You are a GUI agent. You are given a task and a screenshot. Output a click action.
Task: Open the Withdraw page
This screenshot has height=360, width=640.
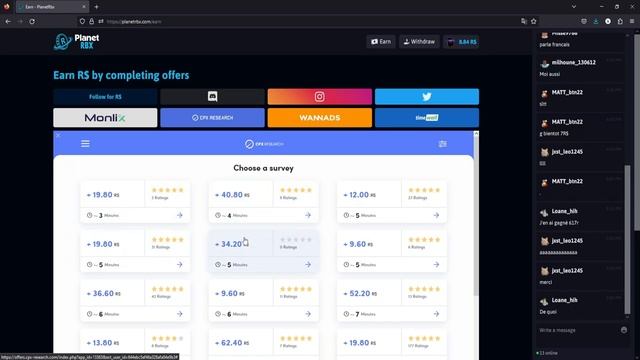tap(419, 42)
